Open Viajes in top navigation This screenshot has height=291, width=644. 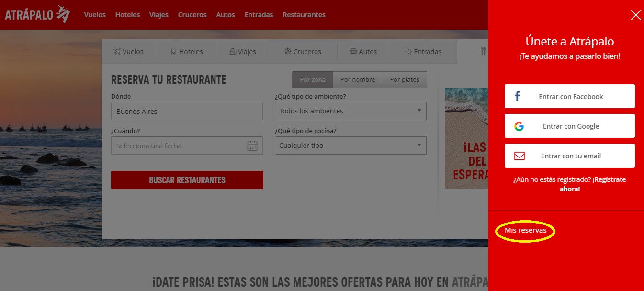click(159, 15)
